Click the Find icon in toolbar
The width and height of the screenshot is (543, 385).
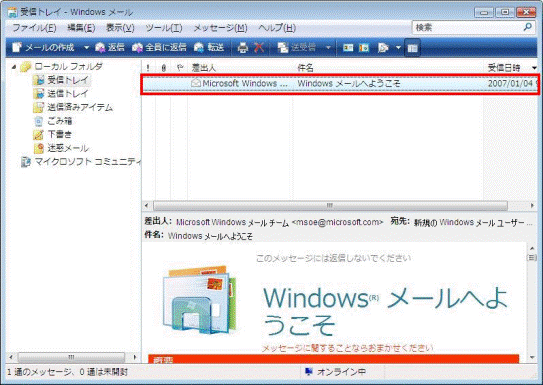pos(383,47)
